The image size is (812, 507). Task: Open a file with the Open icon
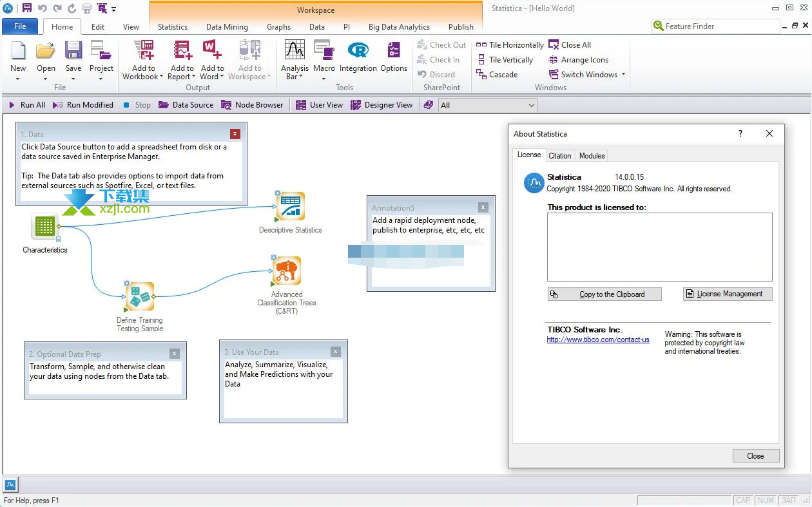click(x=46, y=50)
